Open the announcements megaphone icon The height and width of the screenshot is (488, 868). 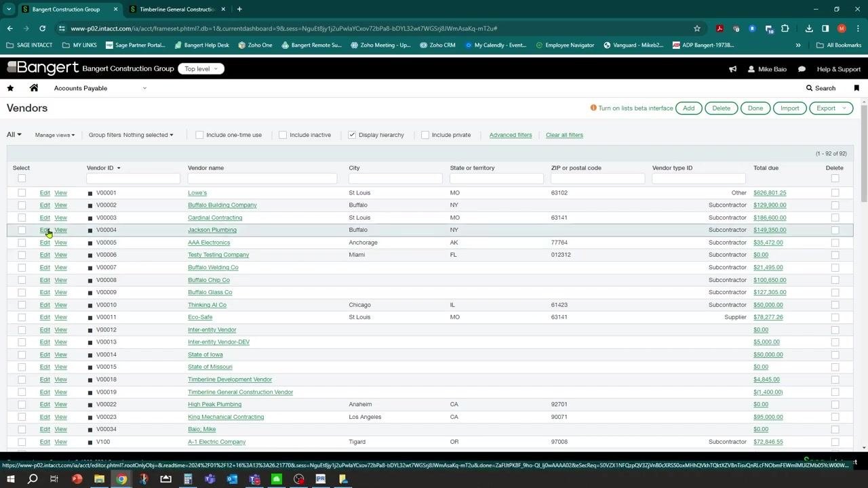732,69
